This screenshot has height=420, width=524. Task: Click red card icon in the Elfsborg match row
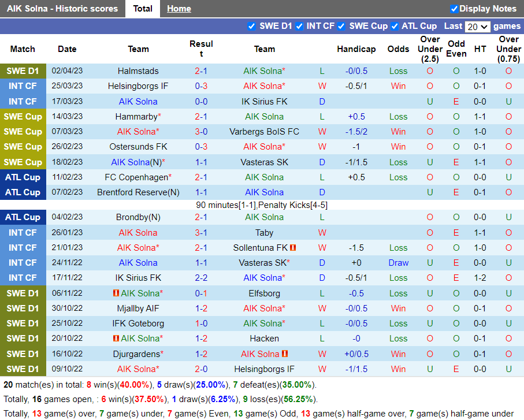pos(116,293)
